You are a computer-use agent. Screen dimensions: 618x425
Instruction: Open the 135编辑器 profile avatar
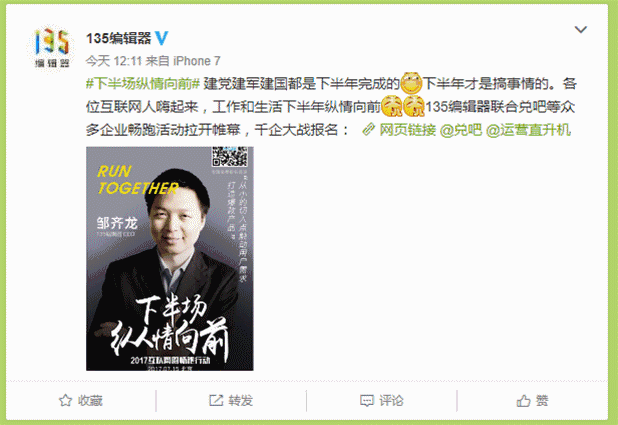(52, 48)
